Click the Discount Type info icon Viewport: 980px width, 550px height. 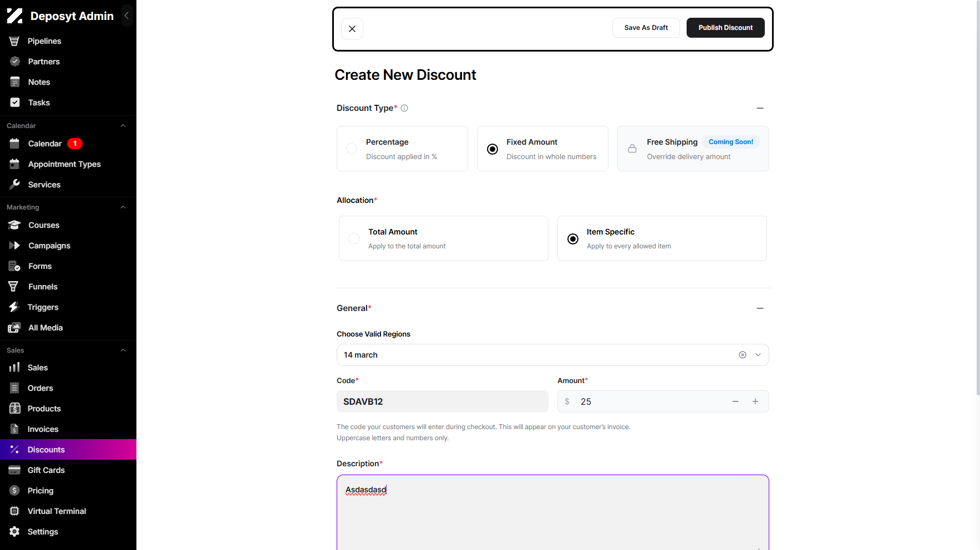coord(404,108)
